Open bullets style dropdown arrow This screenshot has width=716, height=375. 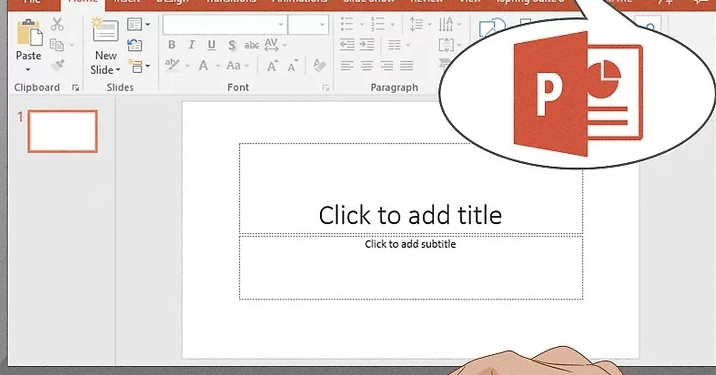(362, 25)
